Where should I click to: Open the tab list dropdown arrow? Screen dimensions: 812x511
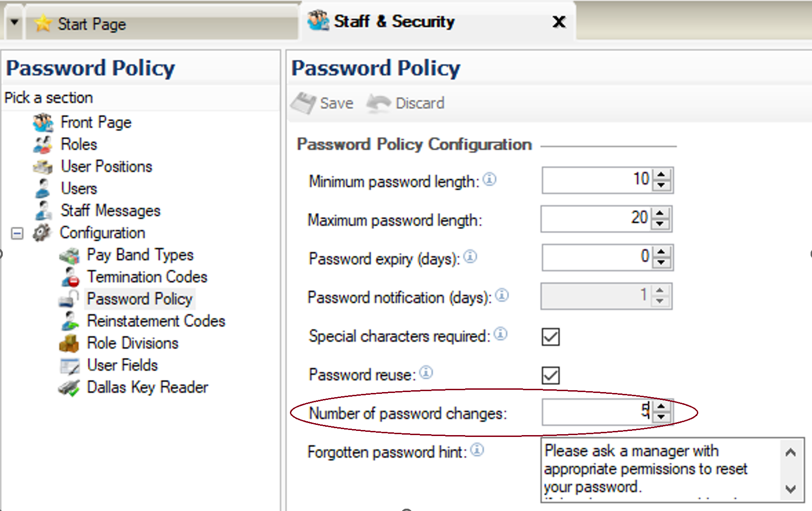14,22
